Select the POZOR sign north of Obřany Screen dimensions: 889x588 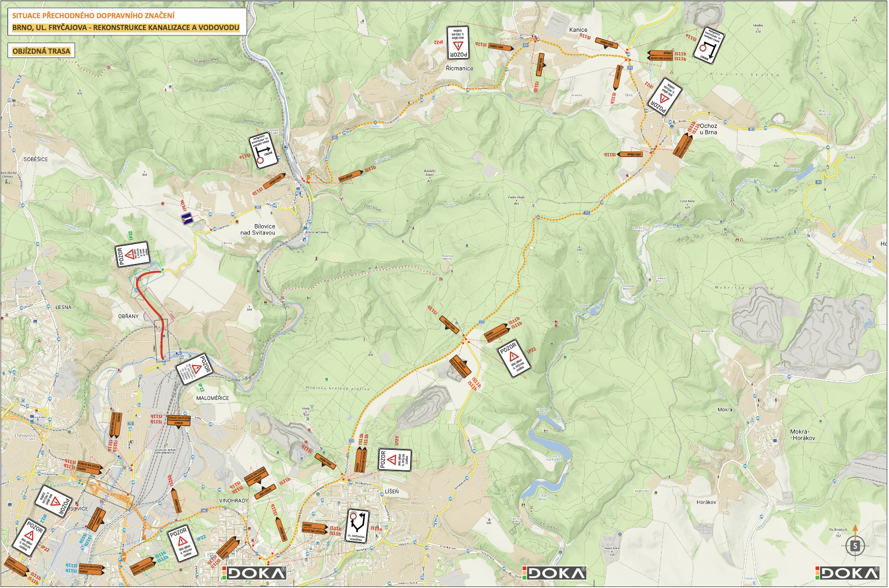pyautogui.click(x=132, y=254)
